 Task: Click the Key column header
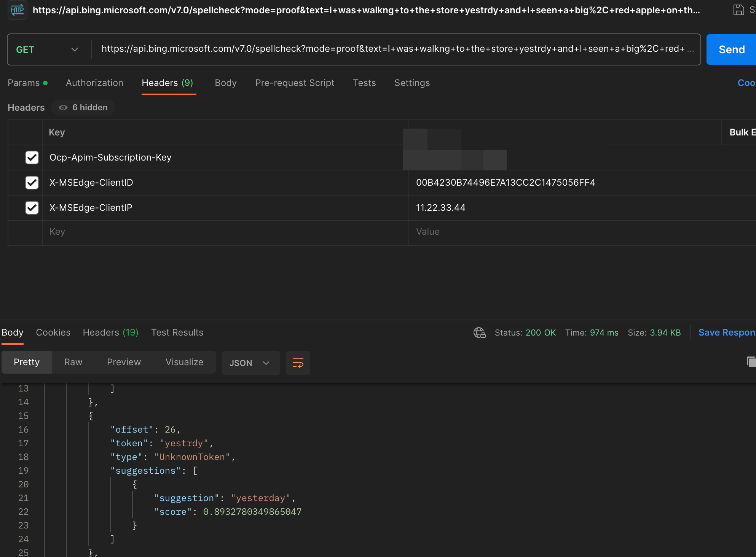[57, 132]
